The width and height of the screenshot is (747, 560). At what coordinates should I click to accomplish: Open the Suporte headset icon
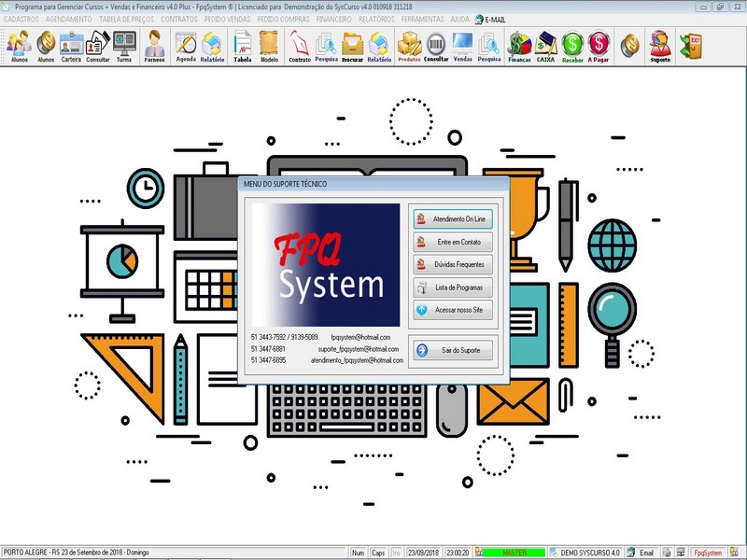pyautogui.click(x=660, y=46)
